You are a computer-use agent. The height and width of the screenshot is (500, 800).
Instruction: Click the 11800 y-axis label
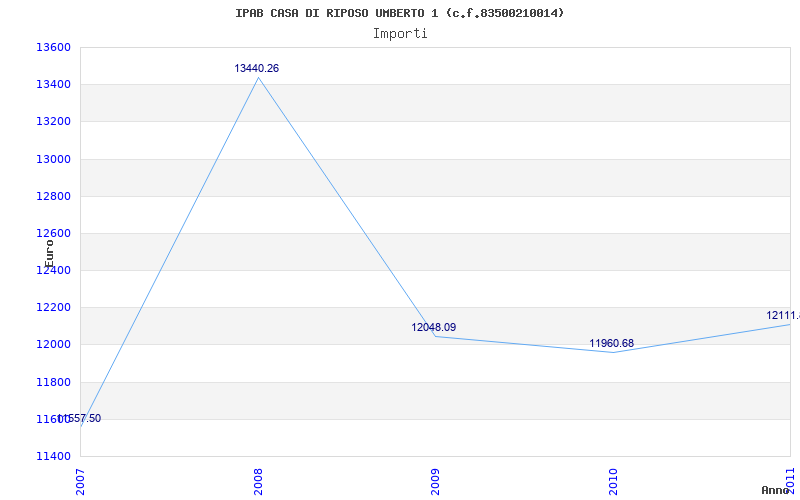(53, 382)
